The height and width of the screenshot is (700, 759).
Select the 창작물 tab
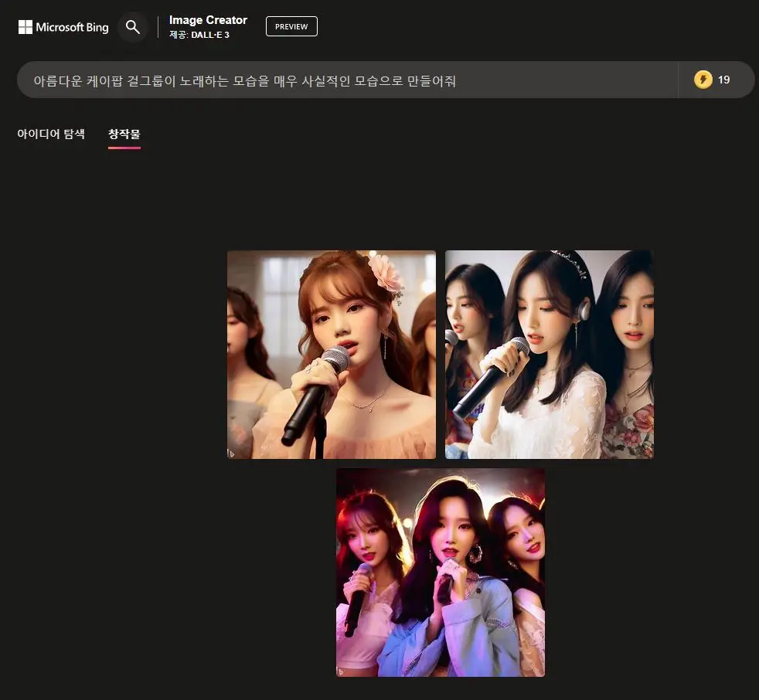[124, 133]
